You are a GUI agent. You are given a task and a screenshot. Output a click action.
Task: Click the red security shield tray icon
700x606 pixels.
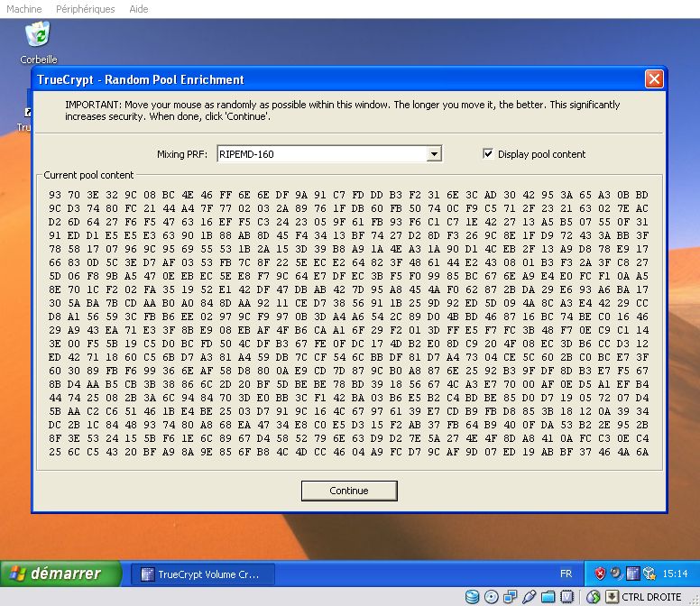(600, 574)
